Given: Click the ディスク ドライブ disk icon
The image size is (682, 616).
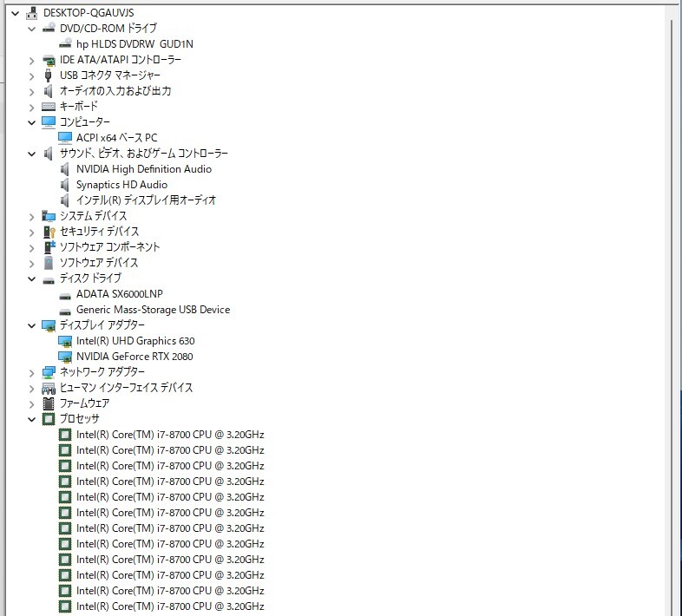Looking at the screenshot, I should [x=49, y=280].
